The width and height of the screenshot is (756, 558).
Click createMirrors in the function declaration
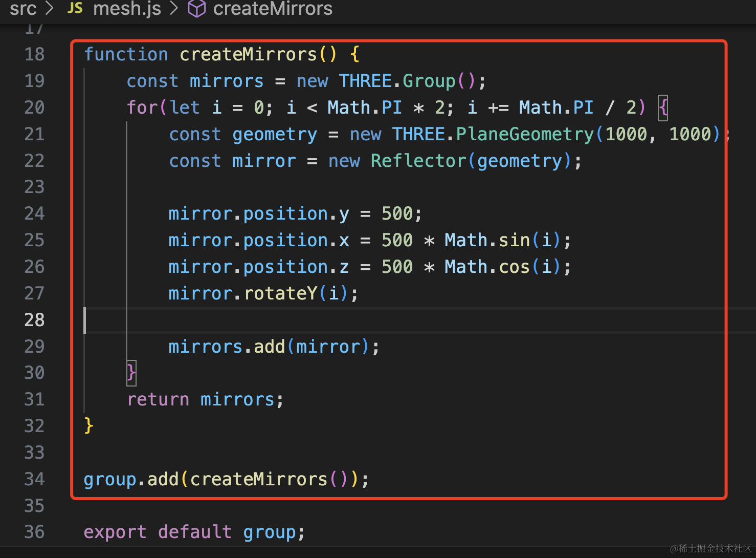[x=249, y=54]
